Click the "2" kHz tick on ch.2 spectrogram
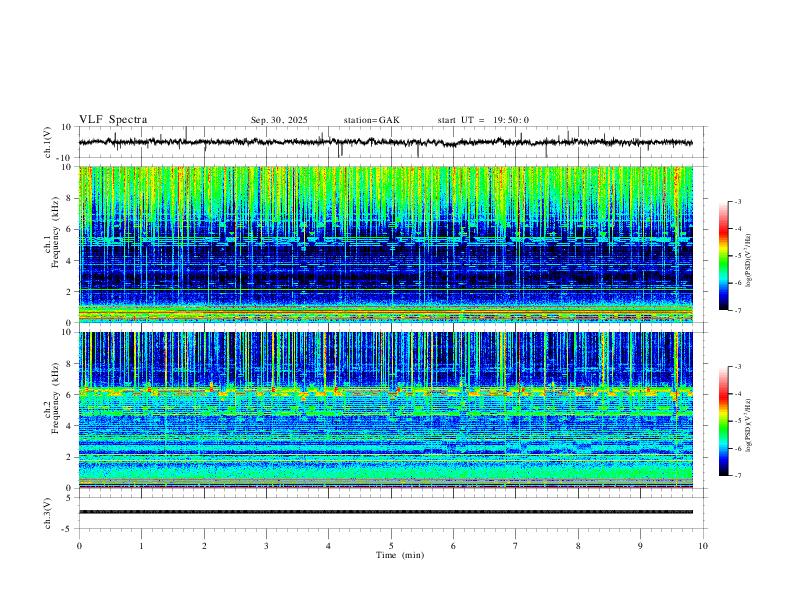Image resolution: width=792 pixels, height=612 pixels. pyautogui.click(x=70, y=457)
